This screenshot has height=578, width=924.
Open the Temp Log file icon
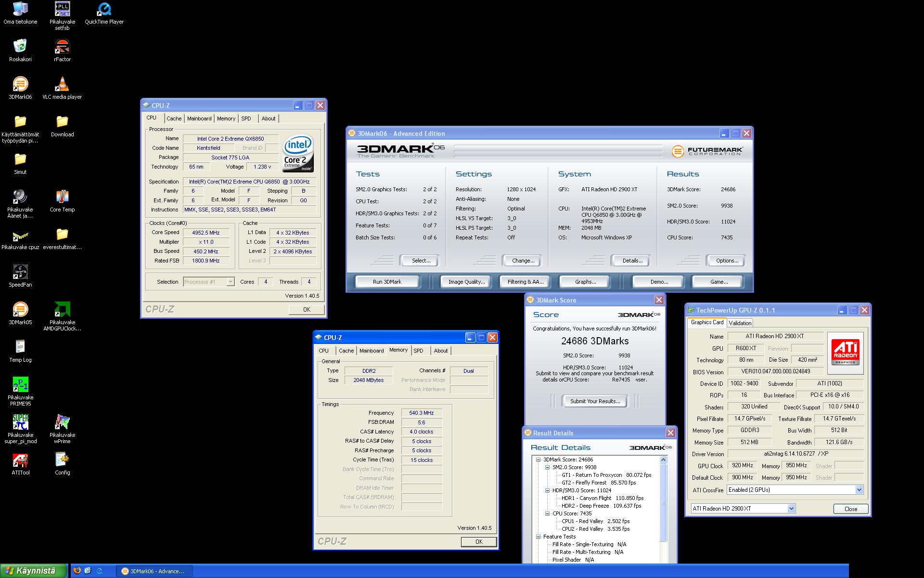point(20,351)
